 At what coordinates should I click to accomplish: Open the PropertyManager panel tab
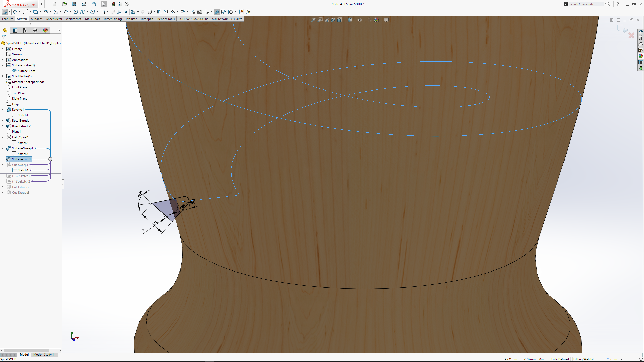click(15, 30)
